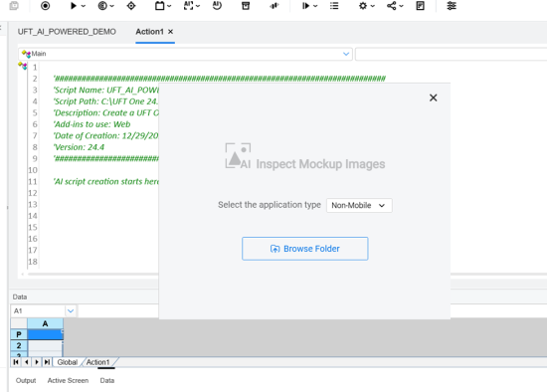Click row header P in the data table

tap(19, 334)
